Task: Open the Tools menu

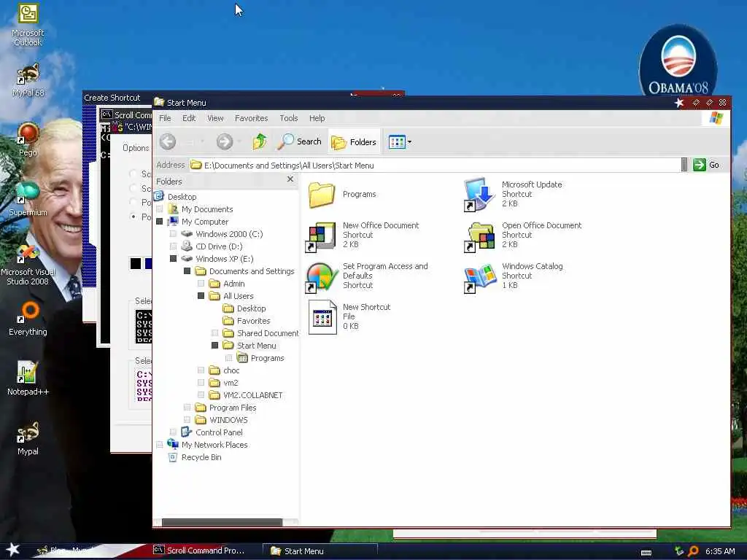Action: click(289, 118)
